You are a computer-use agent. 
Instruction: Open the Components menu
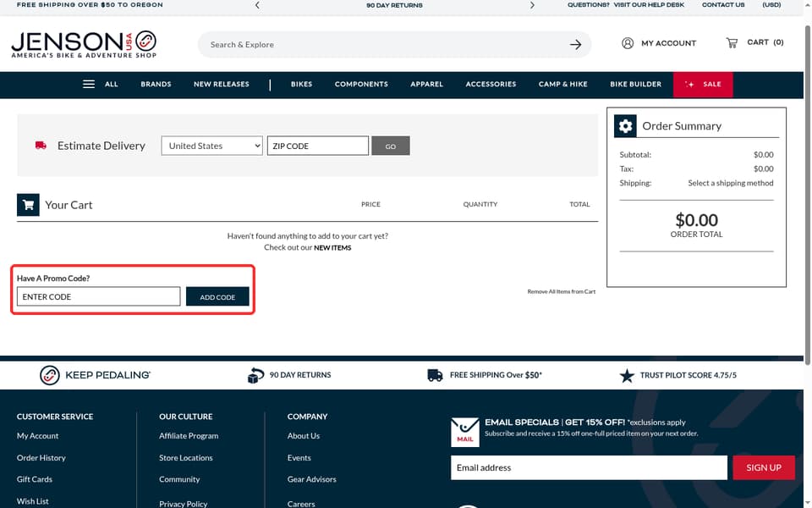pyautogui.click(x=361, y=84)
